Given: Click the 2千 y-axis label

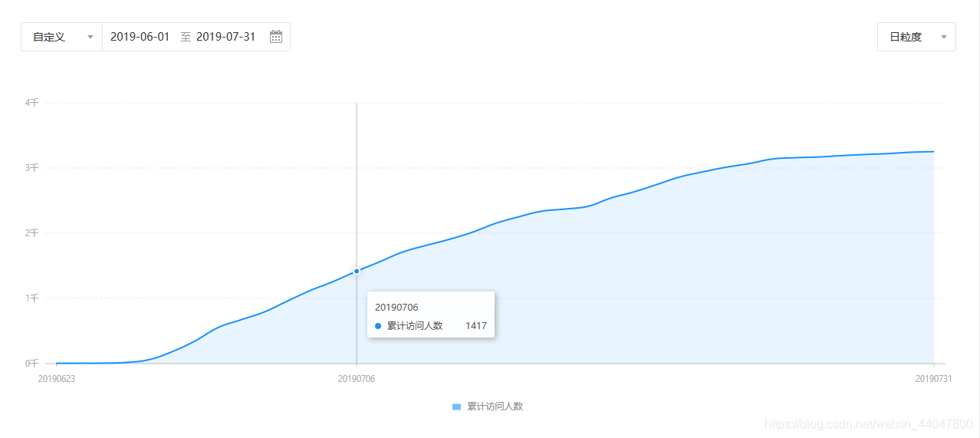Looking at the screenshot, I should (x=31, y=232).
